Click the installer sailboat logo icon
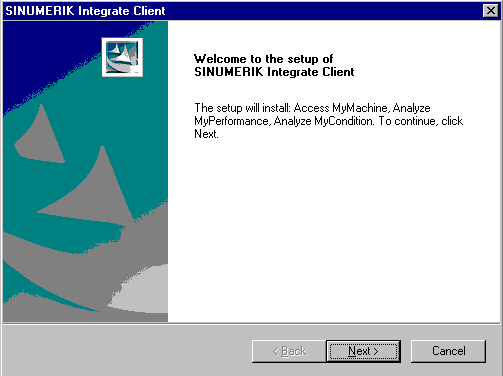This screenshot has width=503, height=376. point(122,57)
